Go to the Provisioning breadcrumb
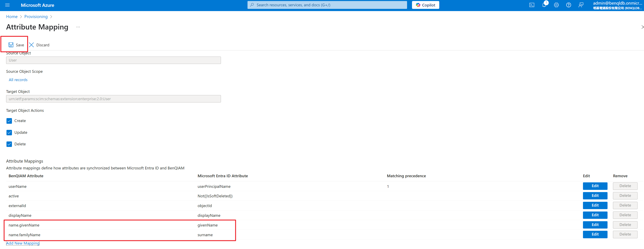This screenshot has height=249, width=644. coord(36,17)
